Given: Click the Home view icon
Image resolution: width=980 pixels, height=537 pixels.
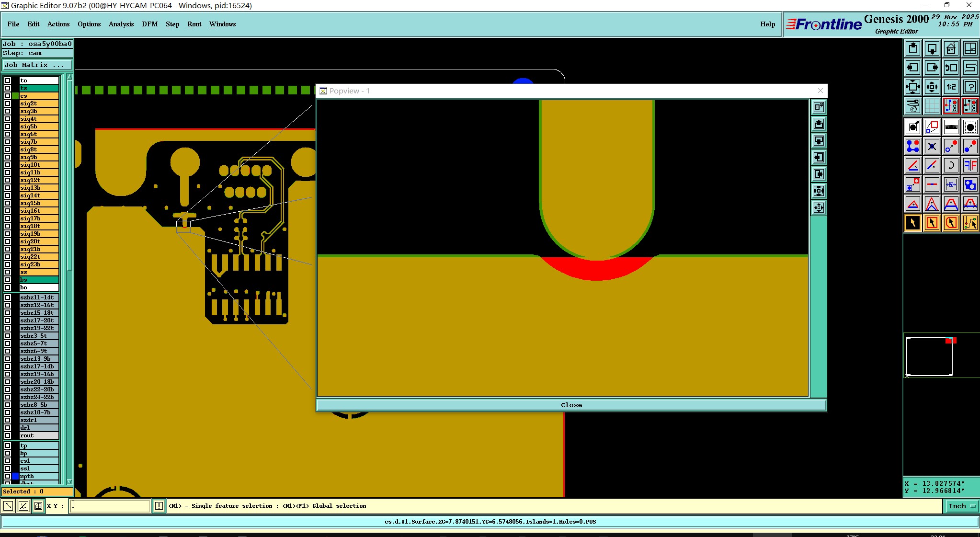Looking at the screenshot, I should [951, 48].
